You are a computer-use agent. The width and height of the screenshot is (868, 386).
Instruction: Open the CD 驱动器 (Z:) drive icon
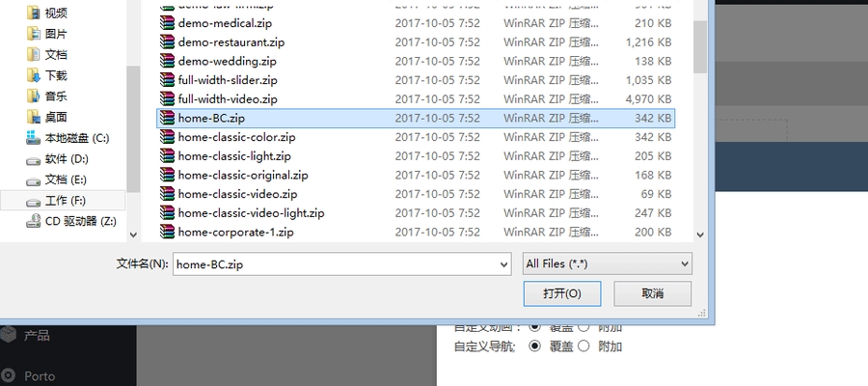tap(34, 222)
